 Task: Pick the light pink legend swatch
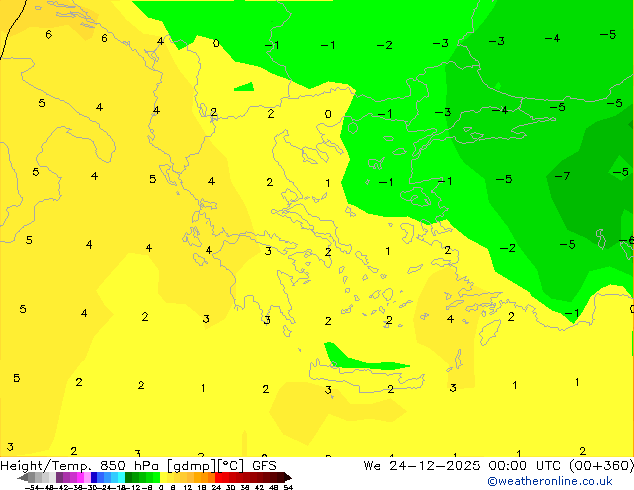(87, 478)
